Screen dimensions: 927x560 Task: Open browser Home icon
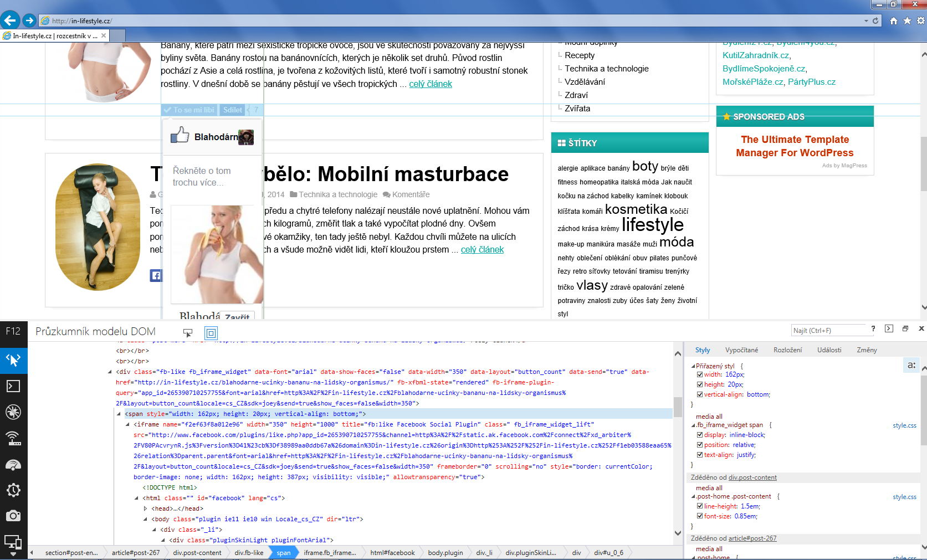[x=893, y=20]
